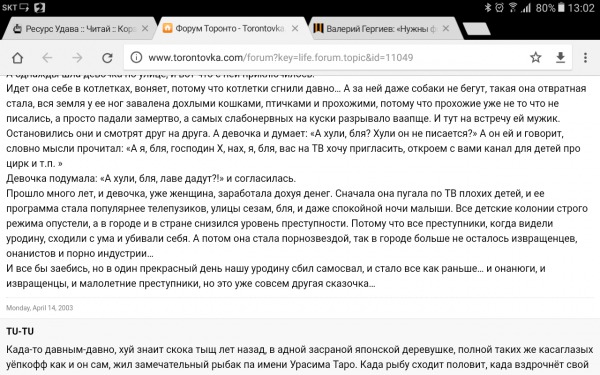Close the Ресурс Удава tab
600x375 pixels.
tap(145, 28)
